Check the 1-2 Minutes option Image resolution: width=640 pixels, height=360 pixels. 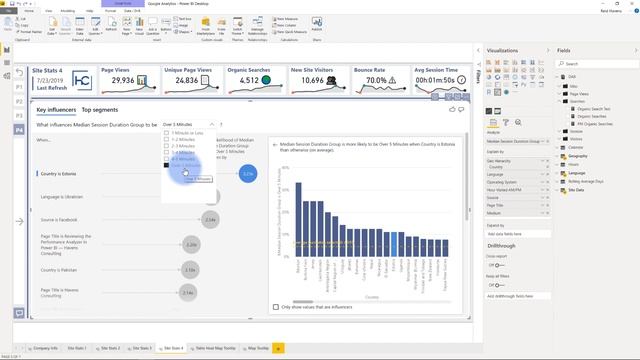point(166,139)
